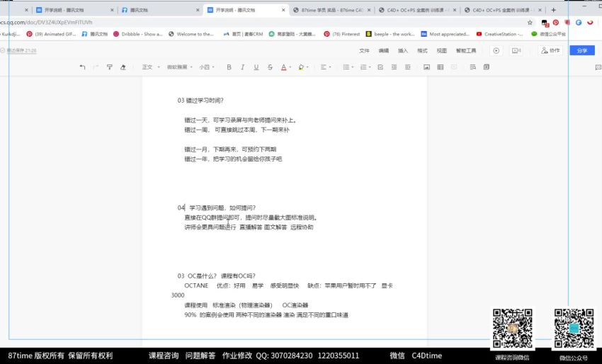Screen dimensions: 602x364
Task: Select the format painter tool
Action: click(109, 67)
